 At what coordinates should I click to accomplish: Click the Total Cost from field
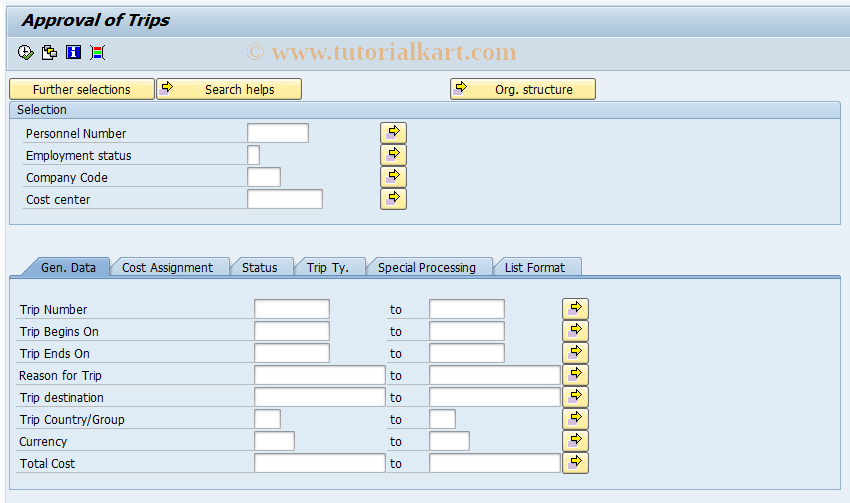coord(320,463)
